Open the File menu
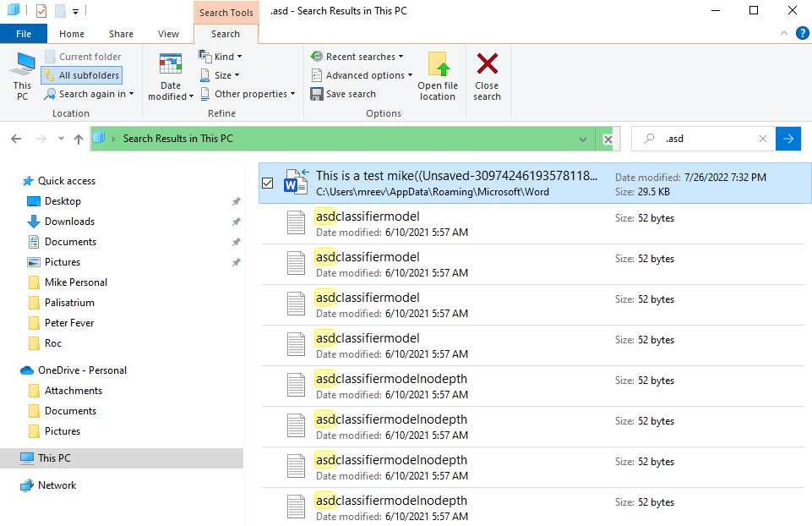The image size is (812, 526). click(x=24, y=34)
